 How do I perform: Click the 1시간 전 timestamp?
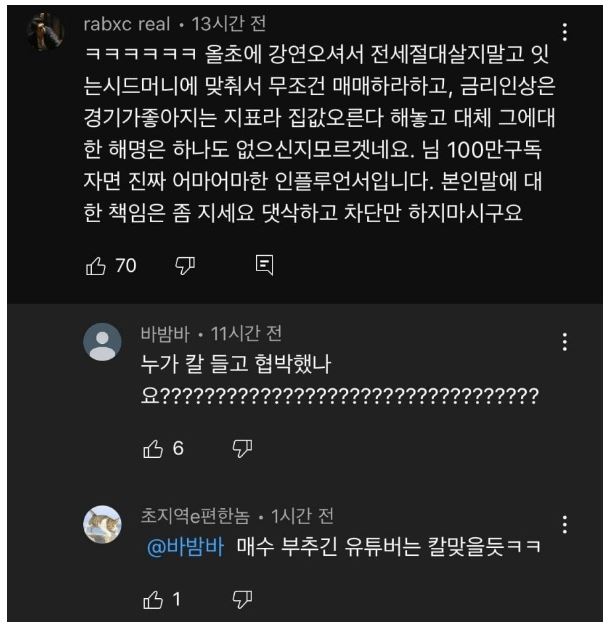[x=302, y=516]
